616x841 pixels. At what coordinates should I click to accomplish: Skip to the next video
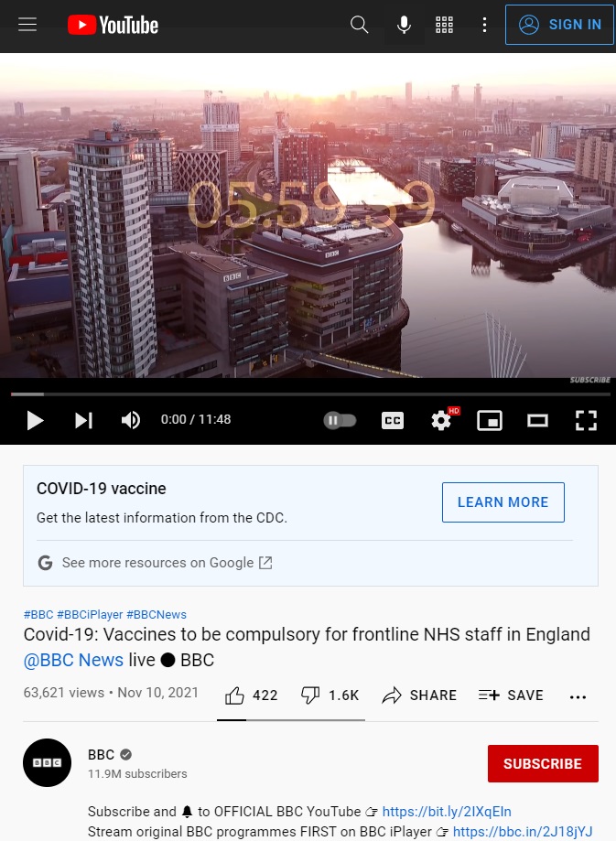pos(83,421)
